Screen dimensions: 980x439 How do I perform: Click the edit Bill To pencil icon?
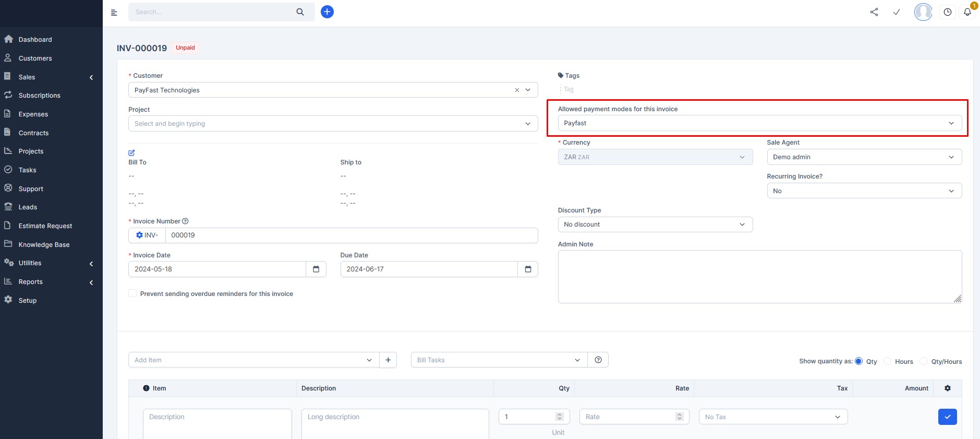click(x=131, y=153)
